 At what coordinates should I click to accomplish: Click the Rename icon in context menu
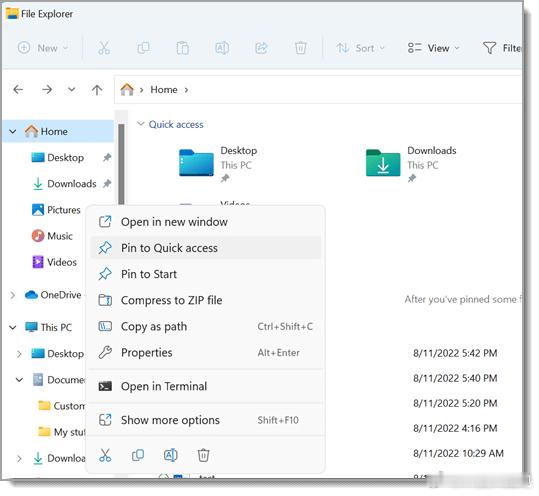[x=170, y=455]
